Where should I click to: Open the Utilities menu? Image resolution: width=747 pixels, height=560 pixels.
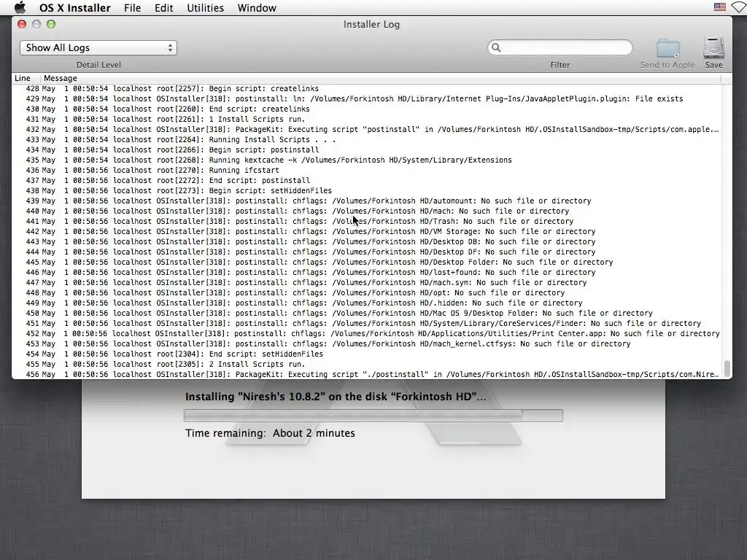click(x=205, y=7)
